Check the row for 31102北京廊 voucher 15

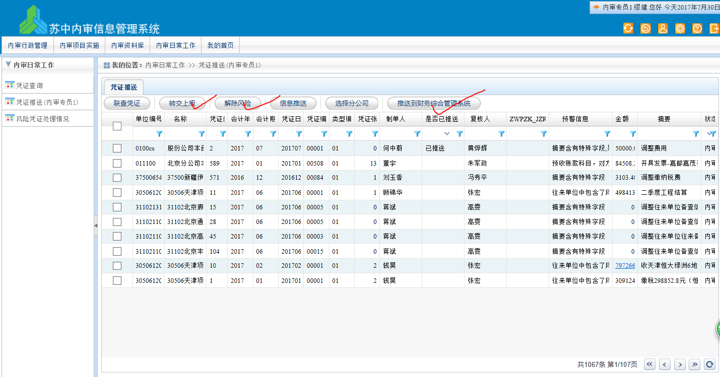pos(117,207)
